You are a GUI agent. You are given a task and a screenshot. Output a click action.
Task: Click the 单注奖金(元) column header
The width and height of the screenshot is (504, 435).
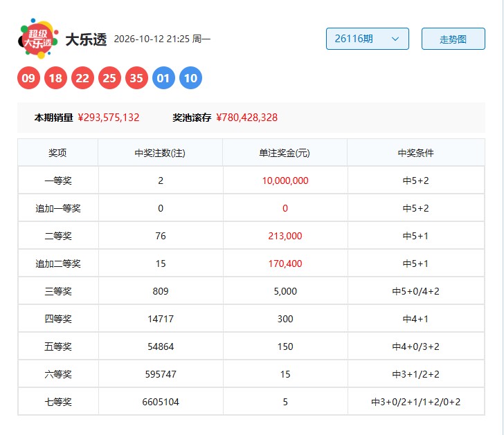coord(285,153)
